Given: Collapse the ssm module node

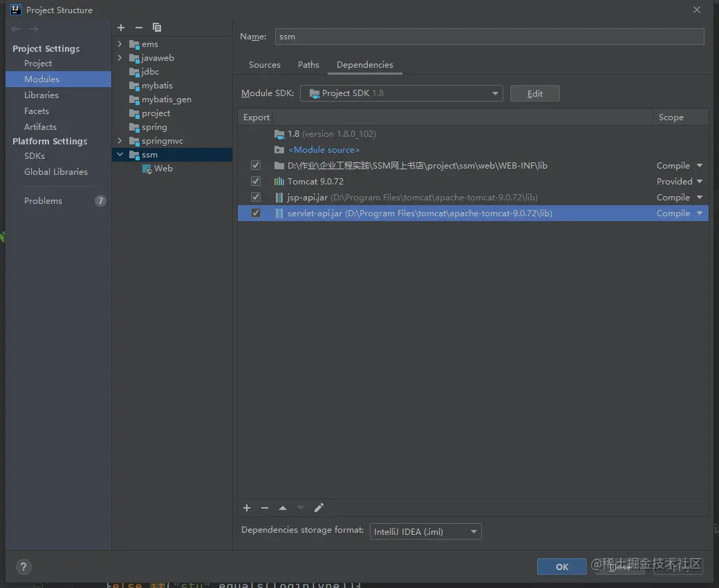Looking at the screenshot, I should 120,155.
